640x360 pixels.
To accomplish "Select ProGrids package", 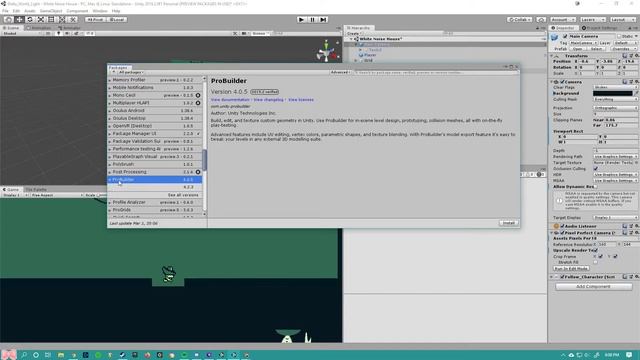I will coord(155,210).
